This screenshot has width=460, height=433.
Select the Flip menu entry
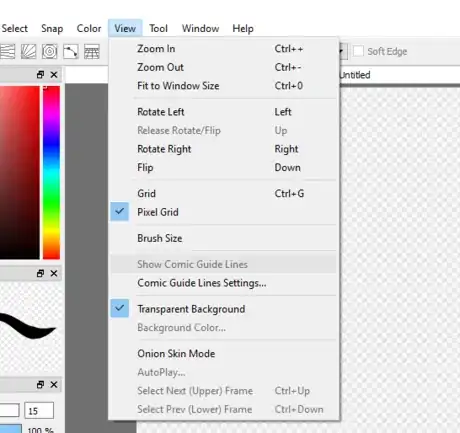[x=223, y=168]
